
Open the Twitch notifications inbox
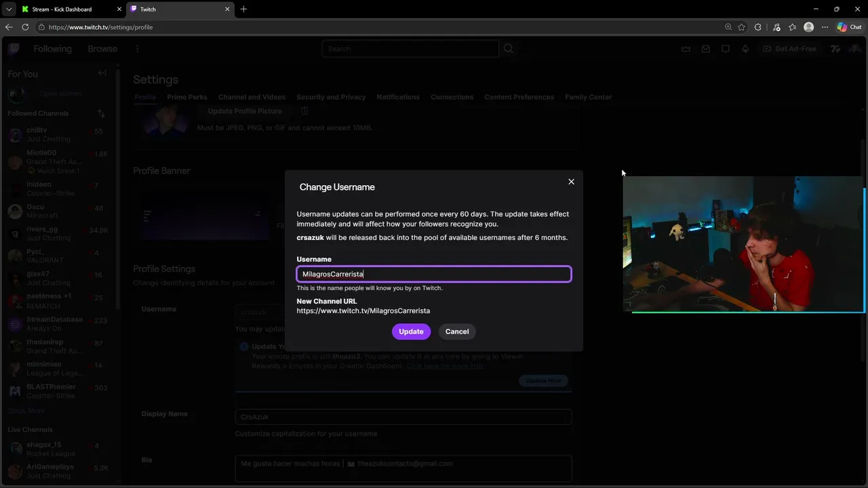(706, 49)
